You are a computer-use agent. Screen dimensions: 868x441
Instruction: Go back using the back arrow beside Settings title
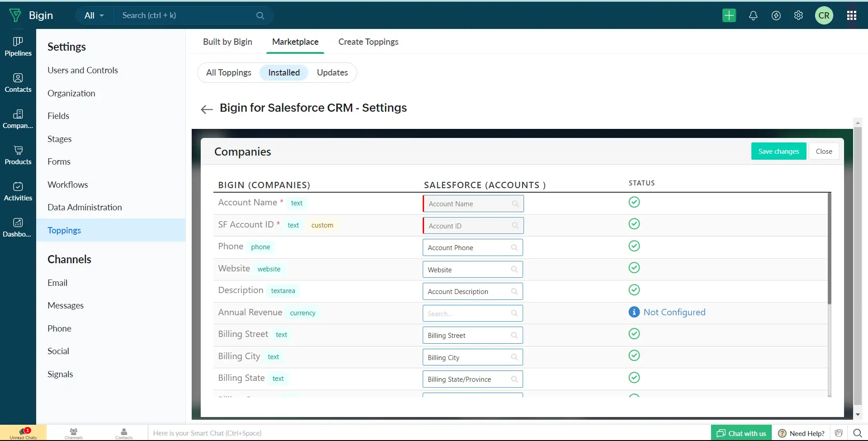tap(206, 109)
